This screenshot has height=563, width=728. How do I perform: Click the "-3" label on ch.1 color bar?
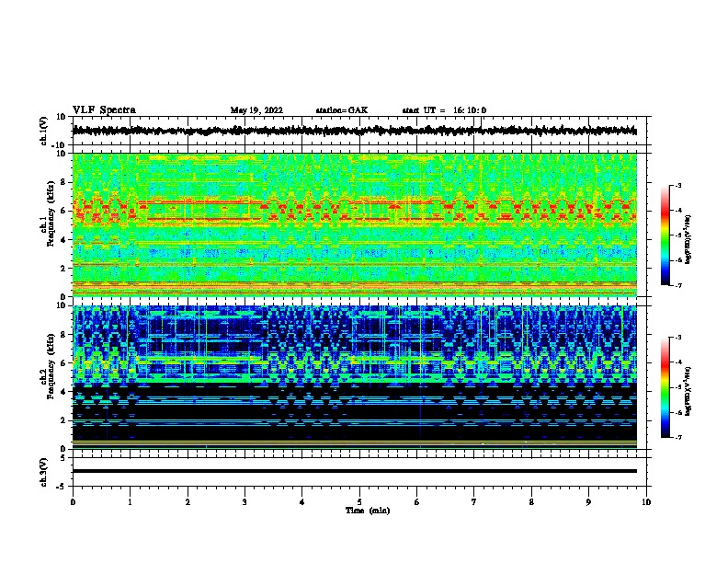(677, 186)
